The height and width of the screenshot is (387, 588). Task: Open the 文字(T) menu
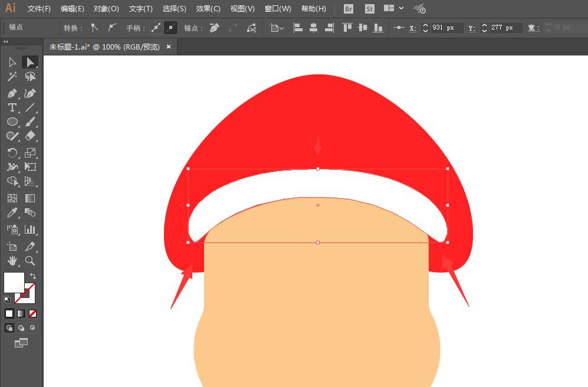(x=140, y=9)
